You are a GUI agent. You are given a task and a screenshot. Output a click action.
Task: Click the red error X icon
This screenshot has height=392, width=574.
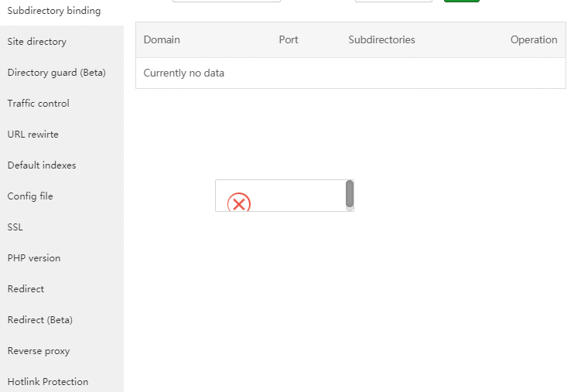tap(239, 203)
